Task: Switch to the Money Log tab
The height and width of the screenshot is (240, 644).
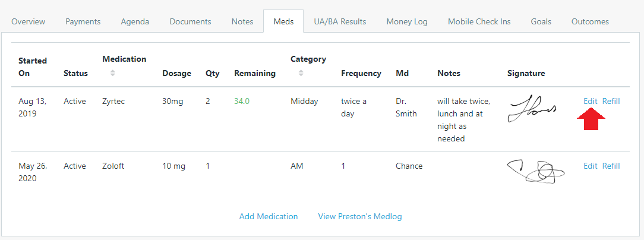Action: click(407, 21)
